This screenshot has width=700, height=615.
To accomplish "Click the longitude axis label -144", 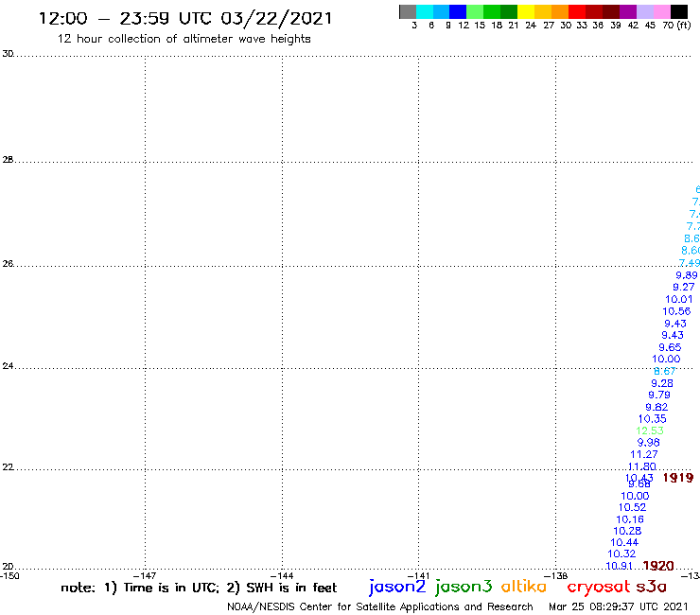I will pyautogui.click(x=282, y=575).
